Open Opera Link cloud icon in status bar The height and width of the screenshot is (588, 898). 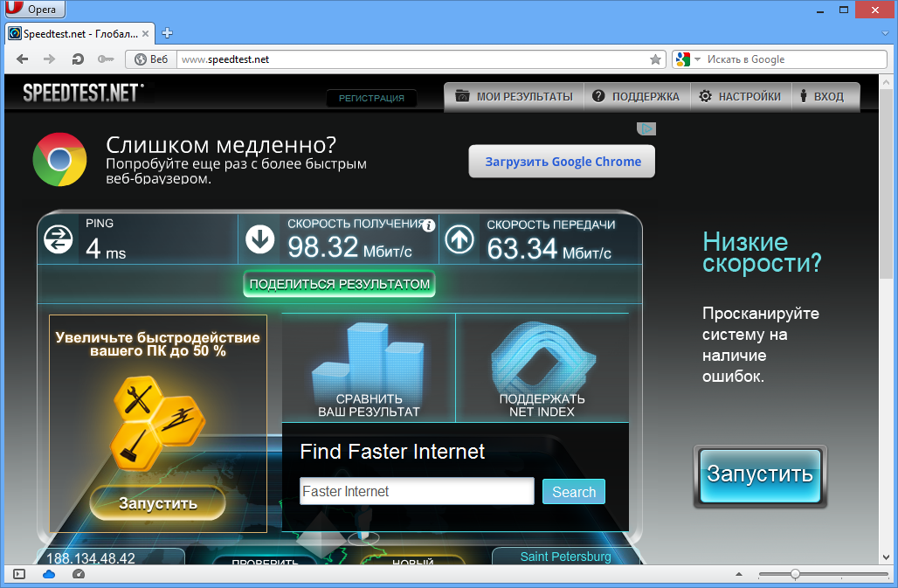(49, 574)
